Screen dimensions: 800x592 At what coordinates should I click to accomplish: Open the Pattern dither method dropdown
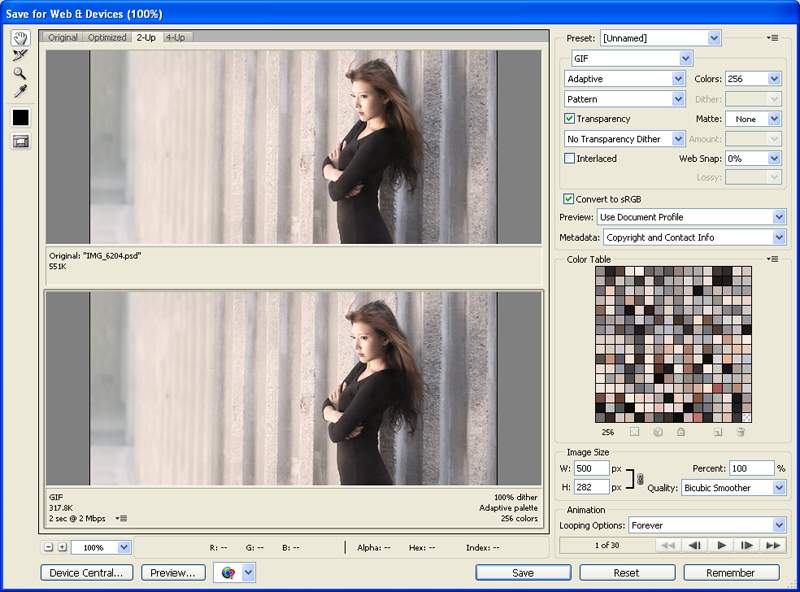[x=624, y=99]
